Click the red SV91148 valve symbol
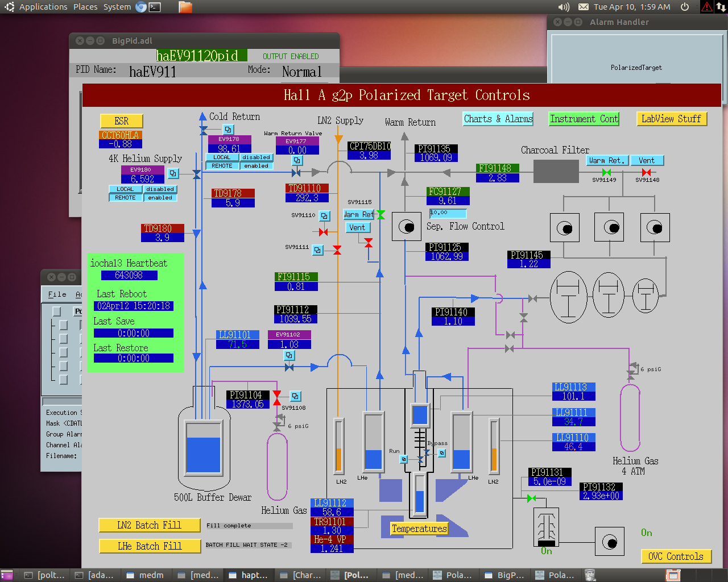728x582 pixels. pos(646,172)
